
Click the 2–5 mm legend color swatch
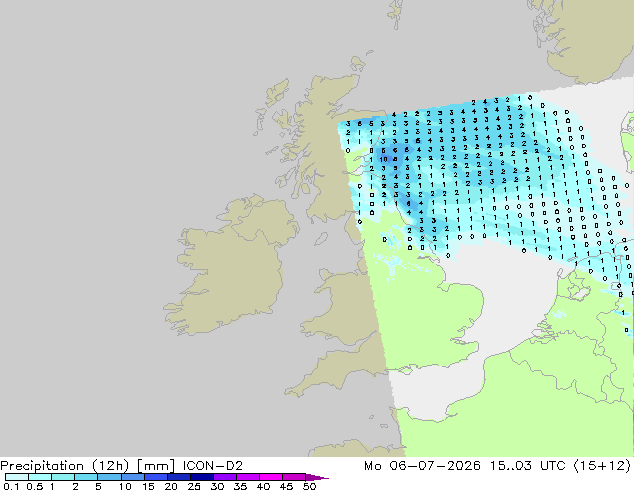[86, 477]
